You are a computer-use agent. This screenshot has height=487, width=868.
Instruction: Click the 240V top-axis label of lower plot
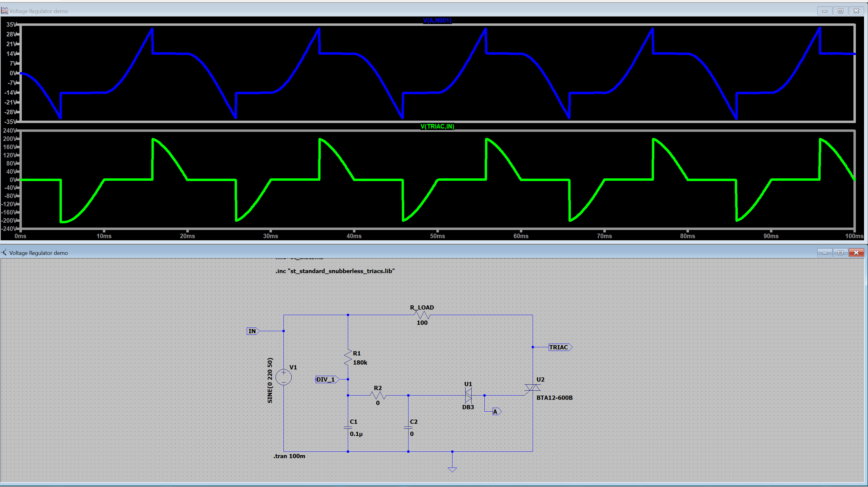click(9, 131)
